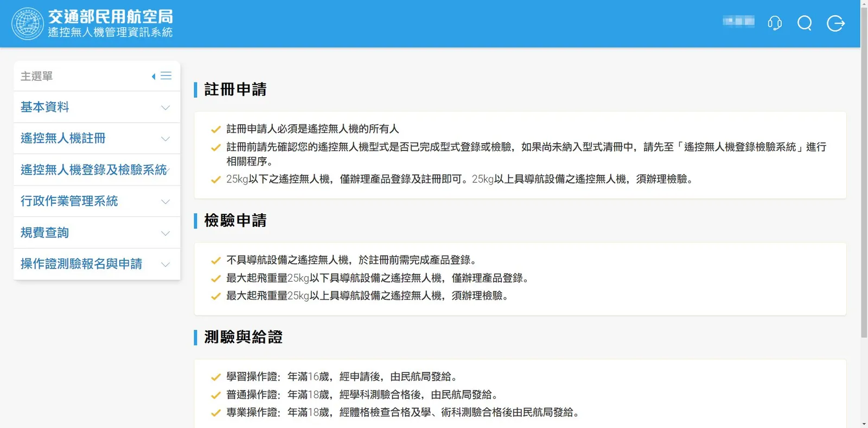Click the 測驗與給證 section heading
868x428 pixels.
point(244,337)
